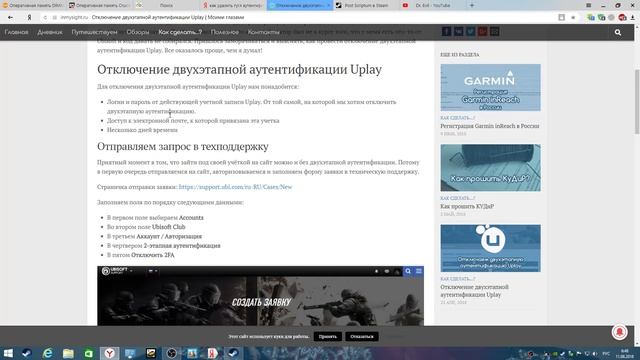Screen dimensions: 640x360
Task: Open the site search magnifier icon
Action: click(618, 32)
